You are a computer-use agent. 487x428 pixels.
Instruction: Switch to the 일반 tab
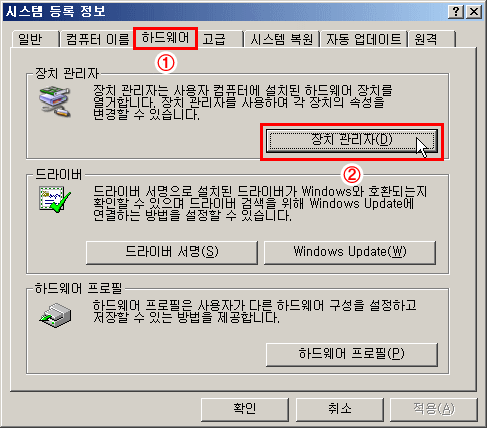pos(35,39)
